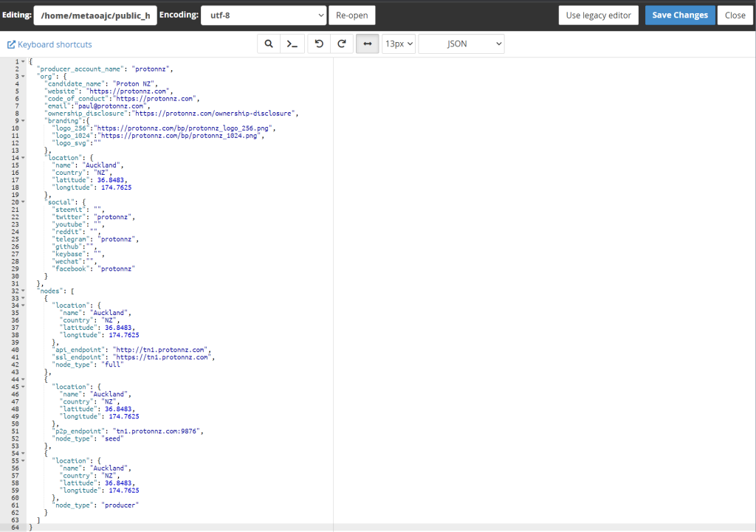Click the ownership-disclosure URL value
This screenshot has height=532, width=756.
point(213,113)
